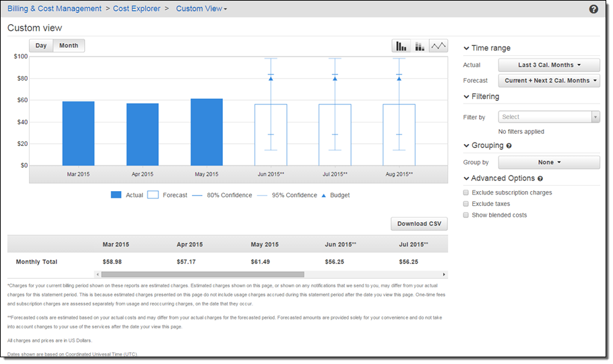Click the scrollbar right arrow under the table

443,275
